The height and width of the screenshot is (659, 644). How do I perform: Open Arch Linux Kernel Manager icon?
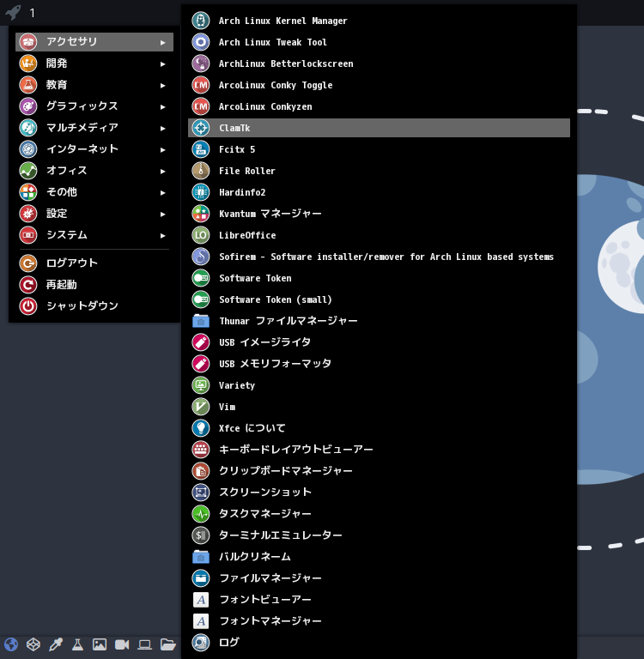[x=200, y=21]
